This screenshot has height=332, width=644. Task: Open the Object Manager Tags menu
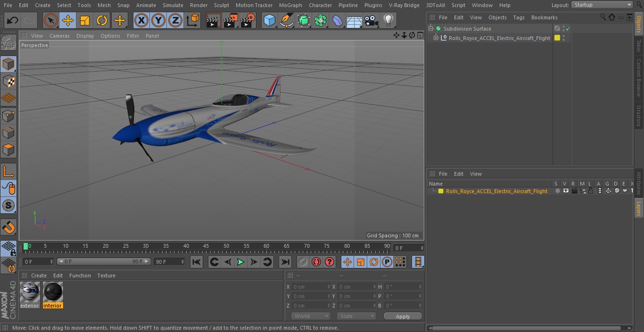pyautogui.click(x=519, y=17)
